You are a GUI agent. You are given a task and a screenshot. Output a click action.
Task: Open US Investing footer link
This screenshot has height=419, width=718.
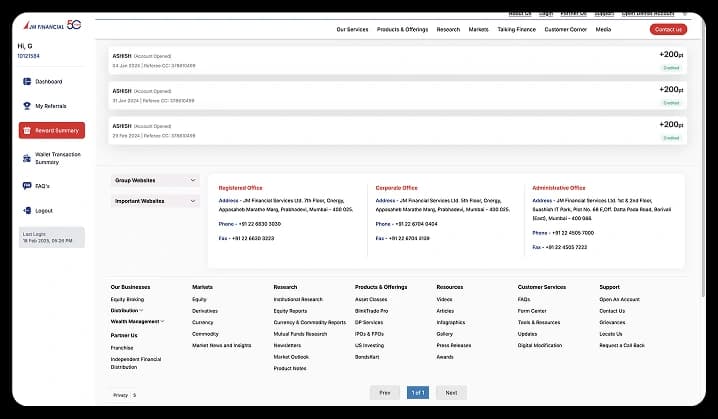coord(370,345)
